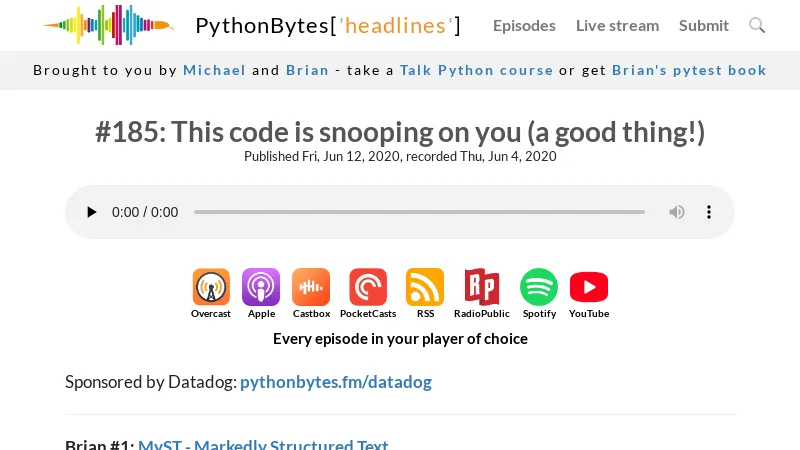Subscribe via the RSS feed icon
The height and width of the screenshot is (450, 800).
(x=425, y=287)
